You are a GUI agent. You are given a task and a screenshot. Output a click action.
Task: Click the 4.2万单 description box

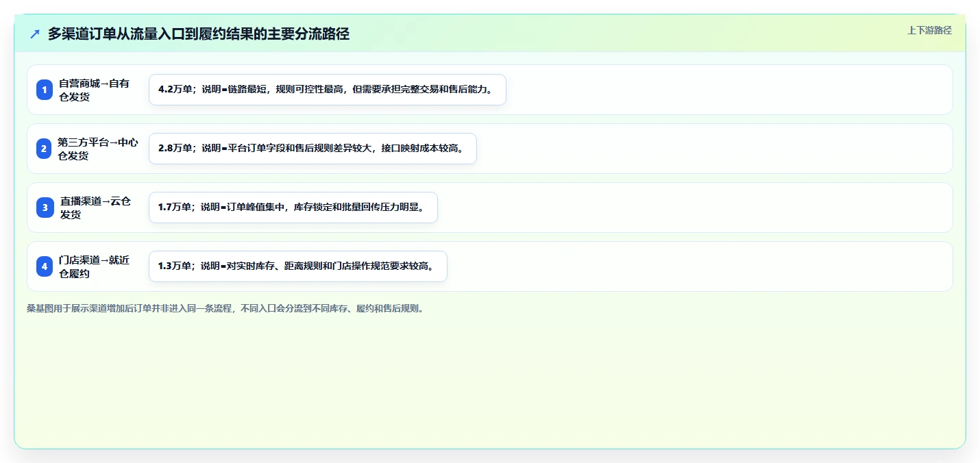(328, 90)
